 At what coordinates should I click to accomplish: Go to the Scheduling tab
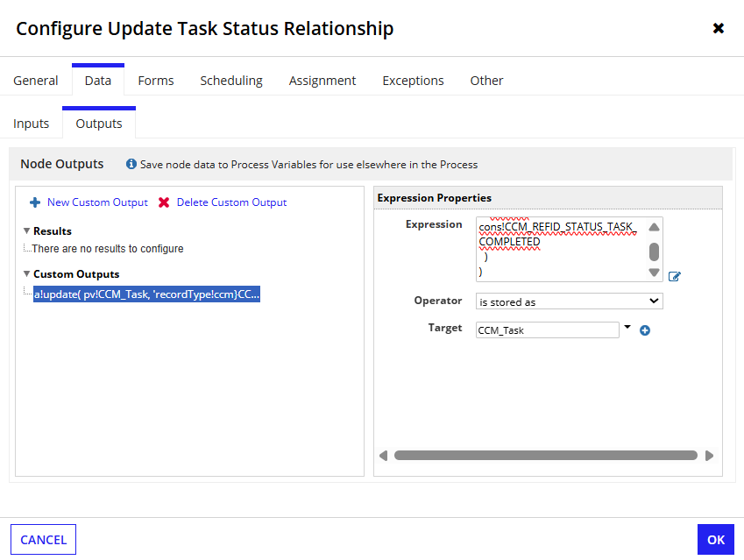(231, 81)
